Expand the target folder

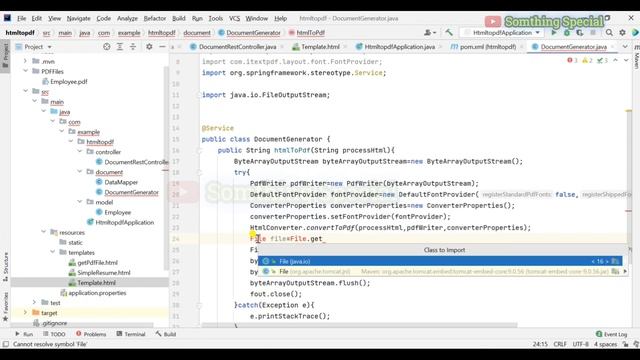click(x=25, y=313)
